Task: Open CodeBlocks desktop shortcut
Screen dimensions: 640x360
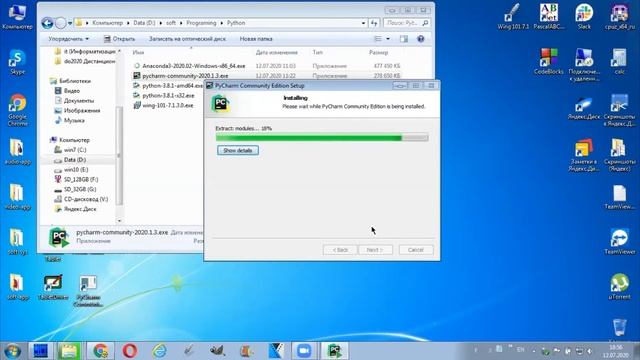Action: (x=548, y=61)
